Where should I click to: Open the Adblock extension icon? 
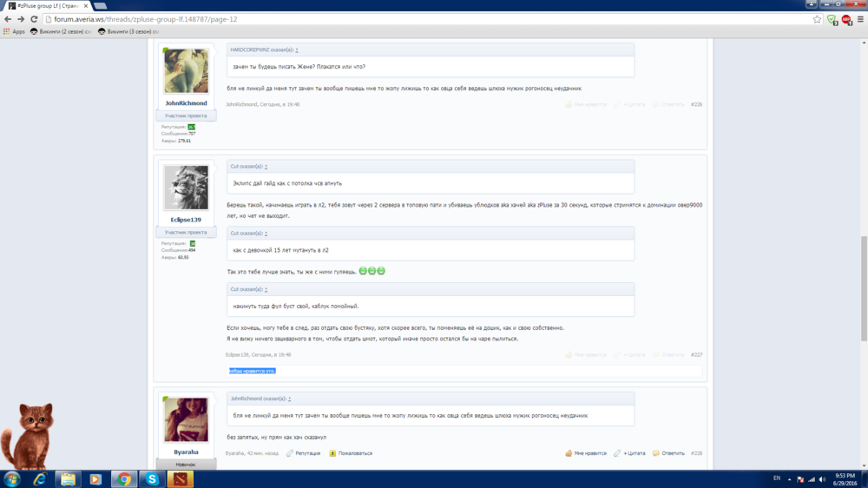pyautogui.click(x=846, y=19)
